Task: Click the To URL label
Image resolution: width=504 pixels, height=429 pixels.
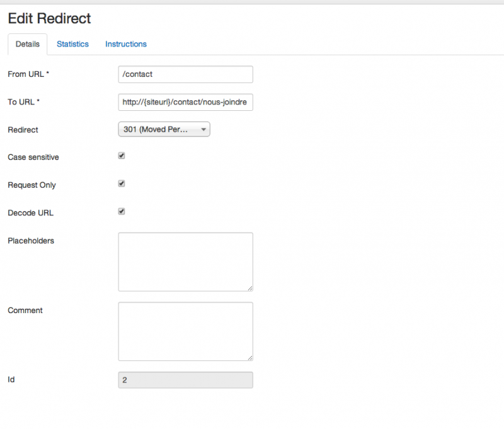Action: pos(24,102)
